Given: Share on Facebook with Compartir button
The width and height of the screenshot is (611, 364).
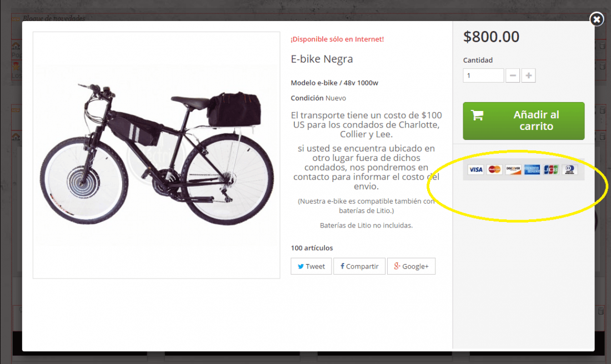Looking at the screenshot, I should (x=359, y=266).
